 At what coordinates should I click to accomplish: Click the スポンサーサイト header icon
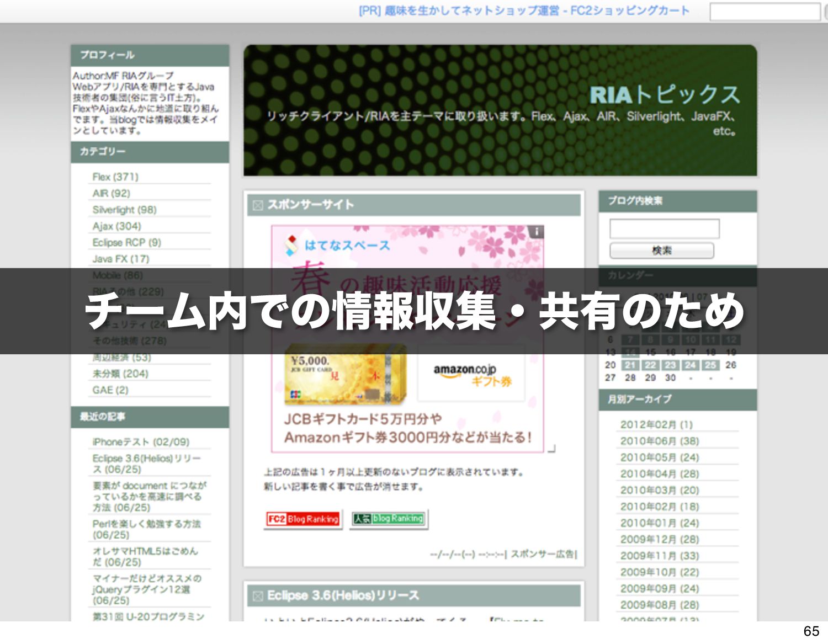[257, 205]
